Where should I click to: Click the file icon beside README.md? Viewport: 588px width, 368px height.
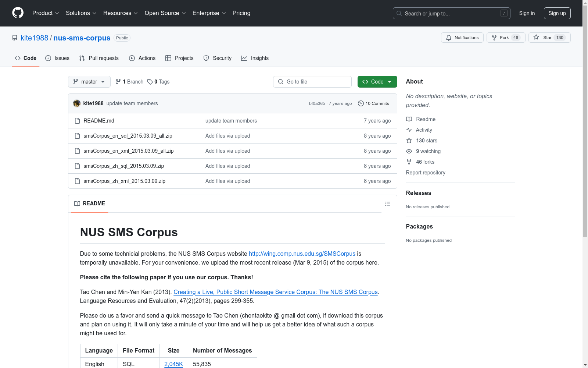pyautogui.click(x=77, y=121)
